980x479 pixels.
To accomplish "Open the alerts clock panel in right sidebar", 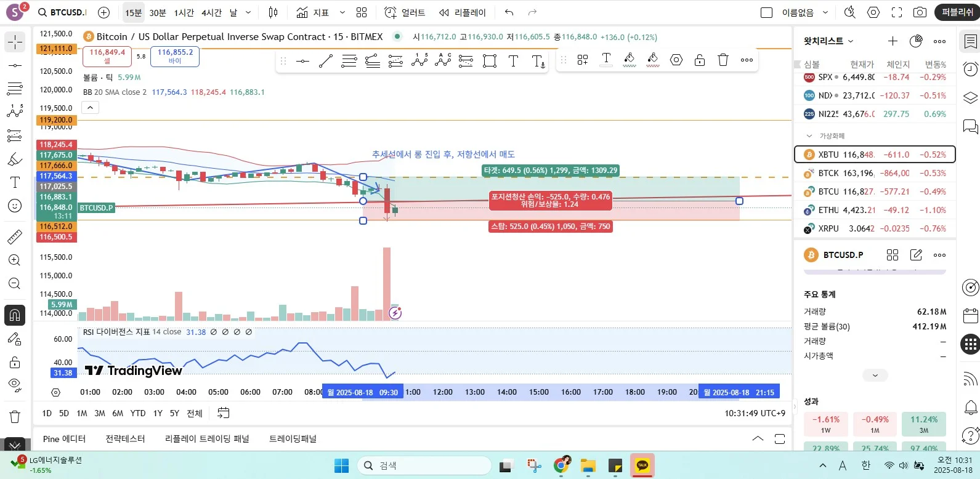I will pos(970,68).
